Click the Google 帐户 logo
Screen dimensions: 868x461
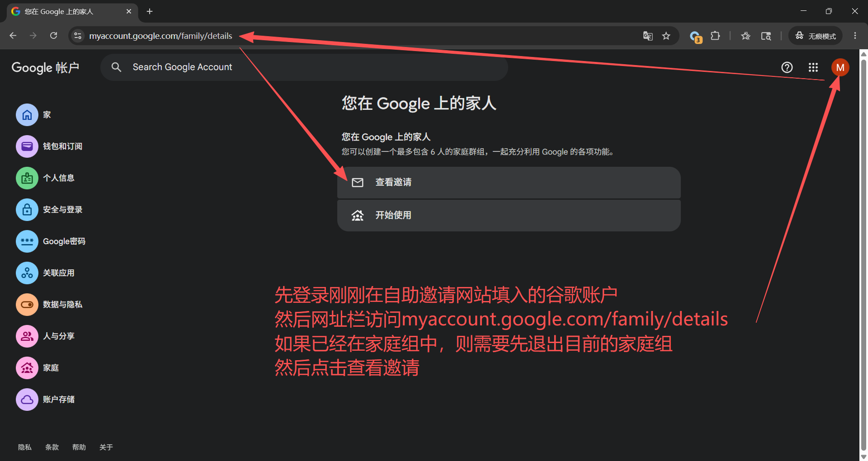pos(45,67)
